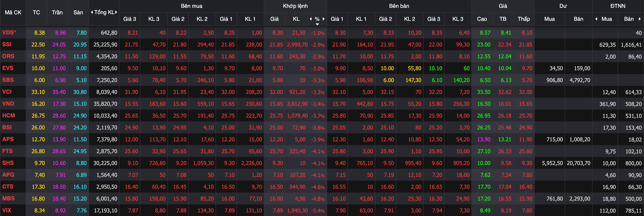Screen dimensions: 644x216
Task: Click BSI average price 25.46
Action: point(504,127)
